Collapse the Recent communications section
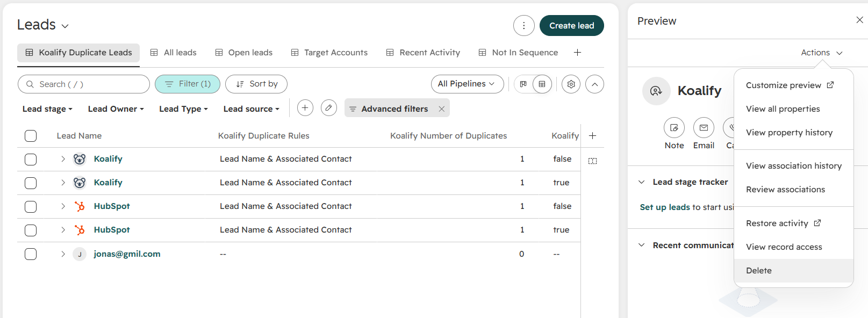 click(641, 245)
